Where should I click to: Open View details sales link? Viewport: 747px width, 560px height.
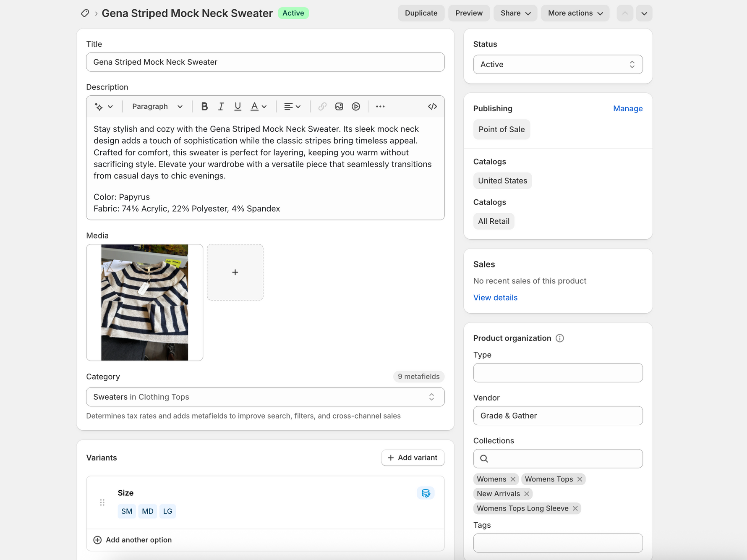point(495,298)
